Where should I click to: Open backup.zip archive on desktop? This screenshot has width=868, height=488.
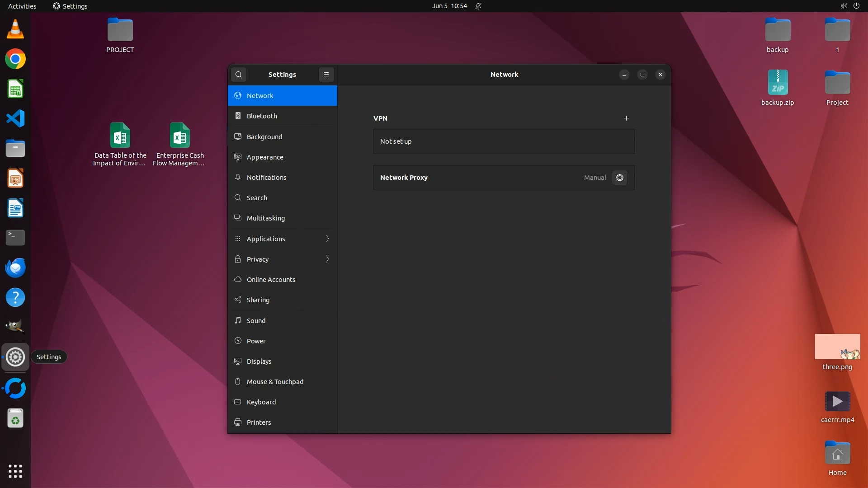pos(777,83)
